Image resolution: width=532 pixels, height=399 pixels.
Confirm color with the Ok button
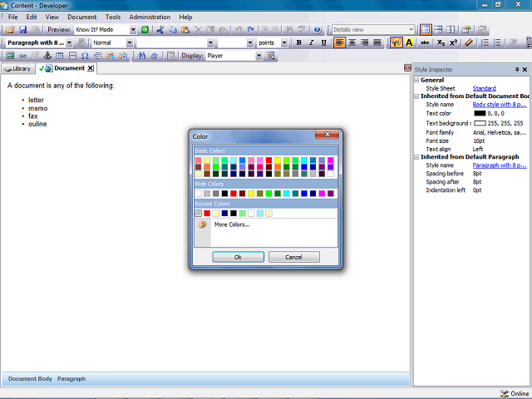point(239,257)
